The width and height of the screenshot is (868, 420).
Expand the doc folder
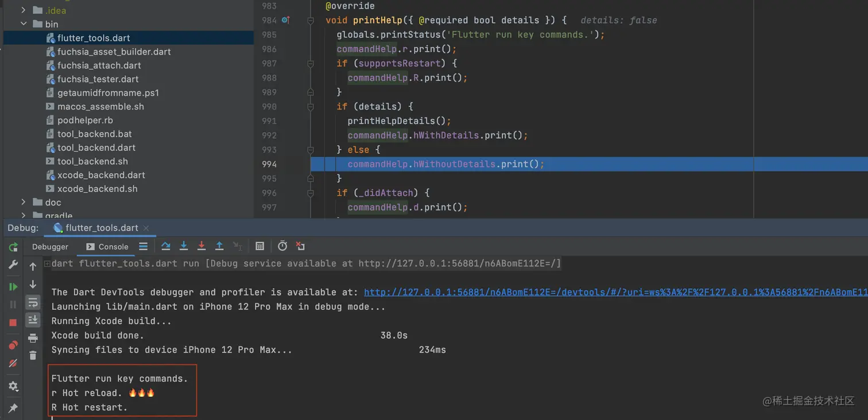tap(24, 202)
